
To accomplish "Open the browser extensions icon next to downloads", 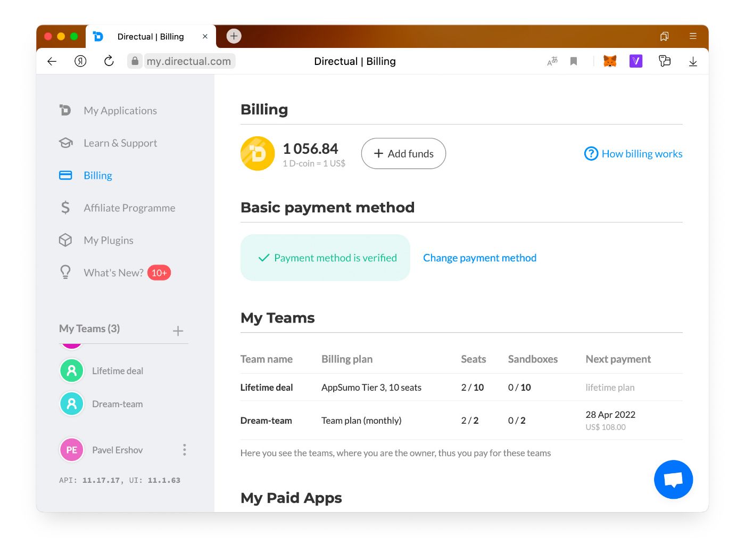I will [665, 61].
